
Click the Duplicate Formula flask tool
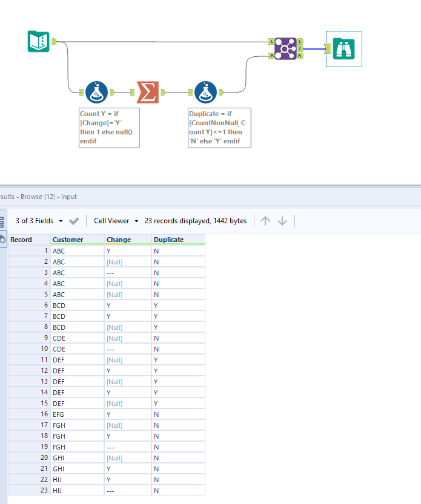point(206,93)
